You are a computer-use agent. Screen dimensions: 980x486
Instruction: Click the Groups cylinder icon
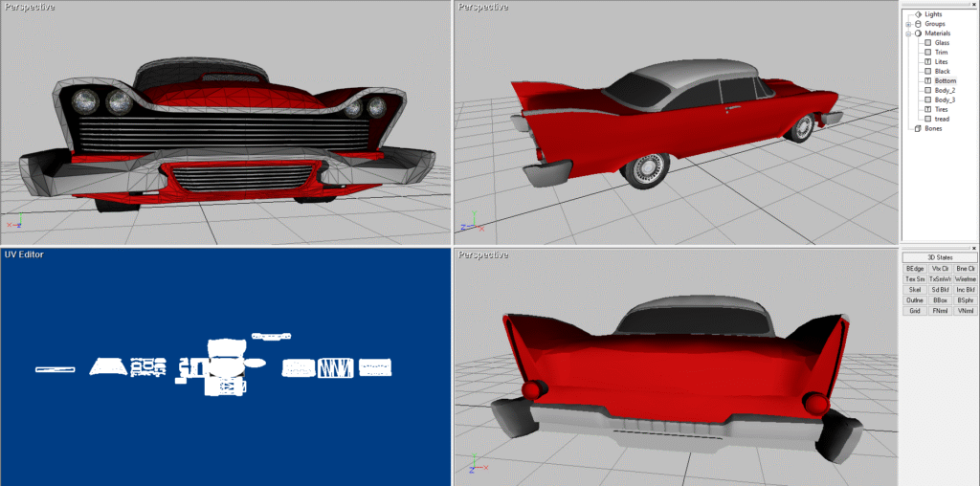pos(919,24)
